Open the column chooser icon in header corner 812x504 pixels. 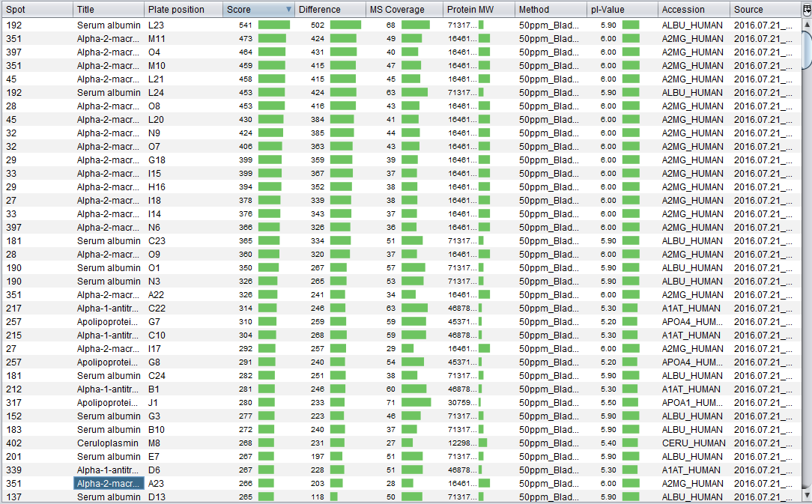(x=806, y=10)
